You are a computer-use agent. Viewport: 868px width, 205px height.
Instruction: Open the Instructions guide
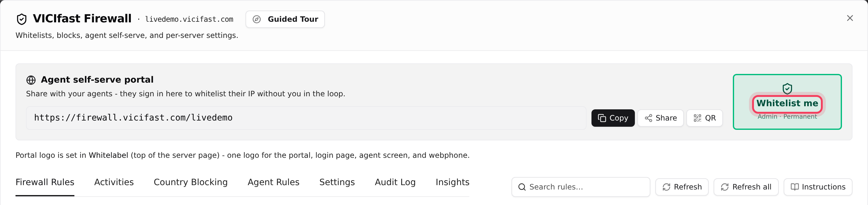click(x=818, y=187)
